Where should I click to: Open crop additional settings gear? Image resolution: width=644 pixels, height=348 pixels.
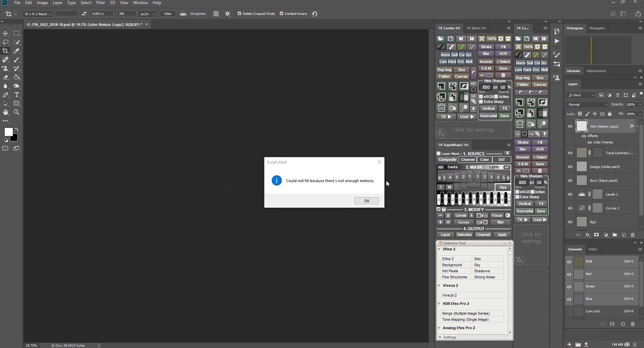click(228, 14)
